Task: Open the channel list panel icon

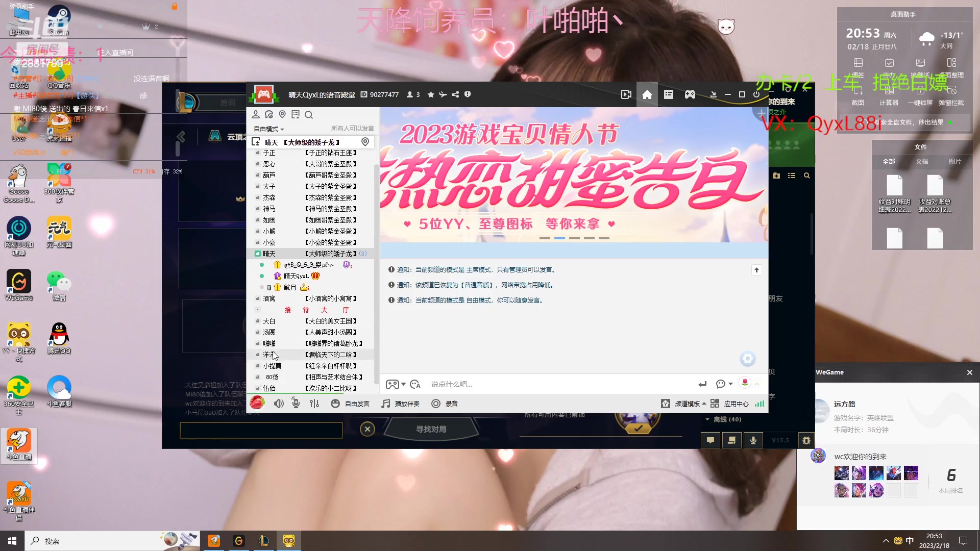Action: coord(669,95)
